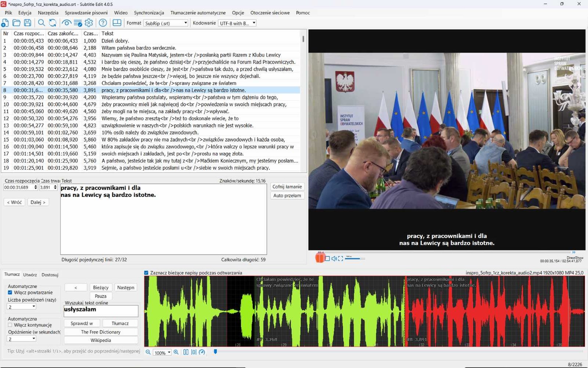Open 'Opóźnienie (w sekundach)' dropdown

click(x=22, y=339)
